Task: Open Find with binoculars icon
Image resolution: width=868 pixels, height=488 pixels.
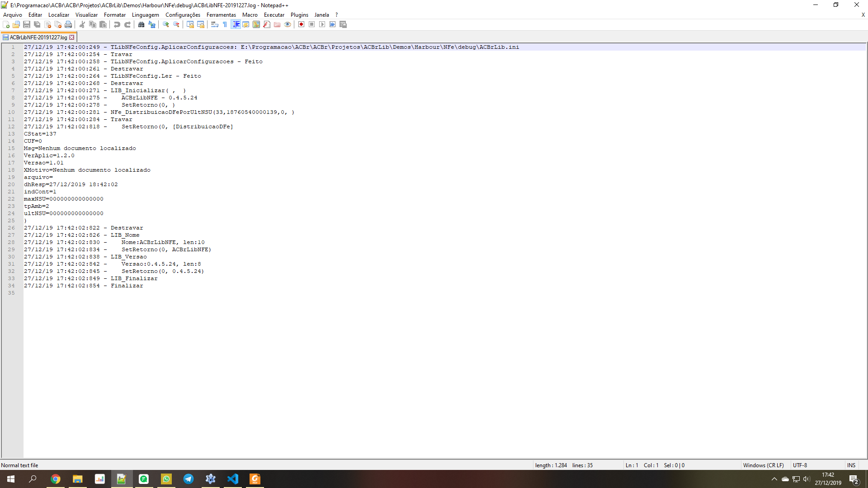Action: point(142,24)
